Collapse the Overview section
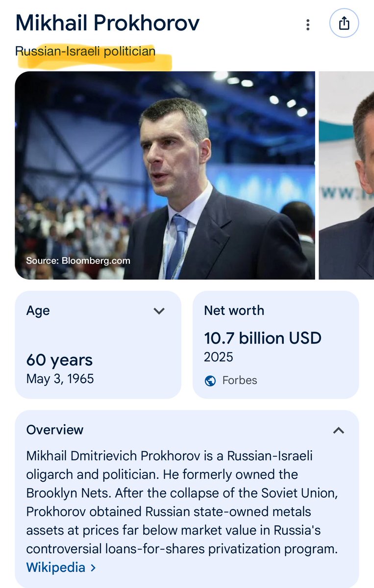The height and width of the screenshot is (588, 374). coord(338,430)
